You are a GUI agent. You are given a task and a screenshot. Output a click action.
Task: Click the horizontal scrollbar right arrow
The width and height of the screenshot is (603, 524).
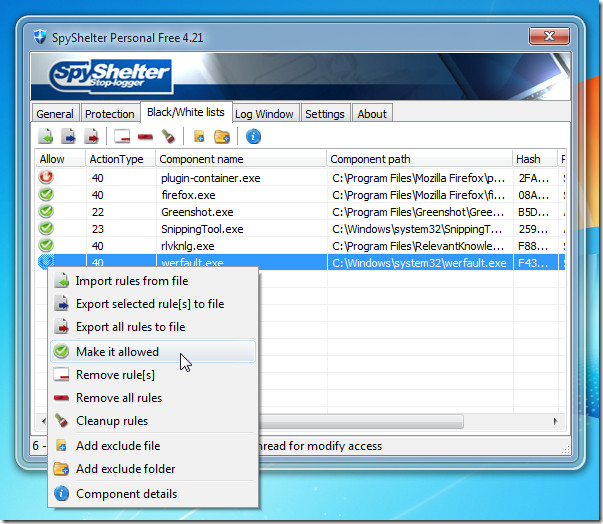(x=555, y=421)
